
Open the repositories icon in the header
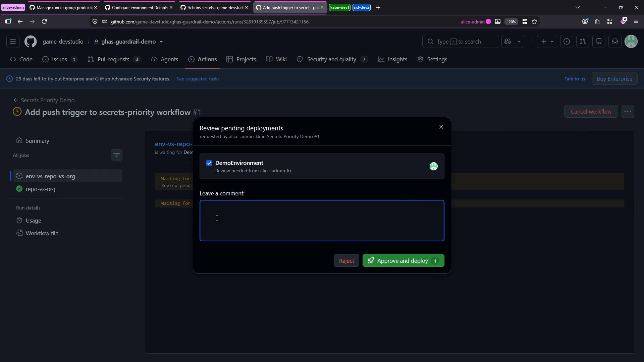pos(599,42)
